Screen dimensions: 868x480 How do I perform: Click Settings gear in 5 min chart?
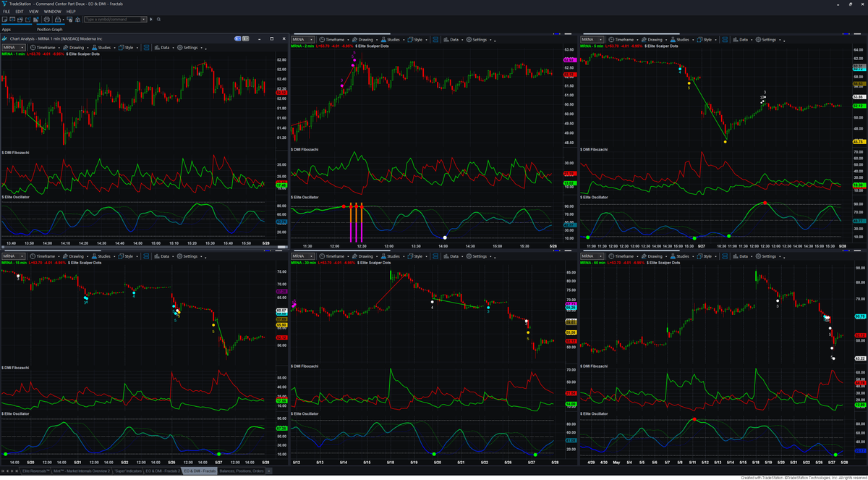(758, 39)
